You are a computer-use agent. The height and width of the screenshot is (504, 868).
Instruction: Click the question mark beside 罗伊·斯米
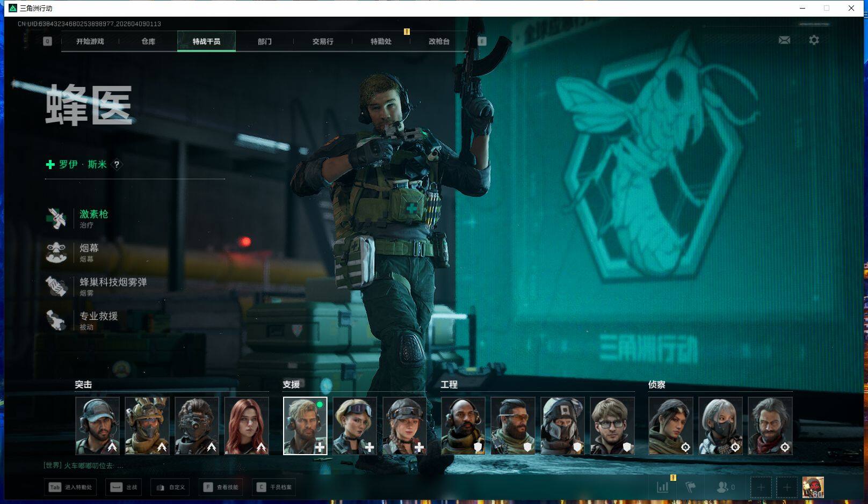coord(117,165)
